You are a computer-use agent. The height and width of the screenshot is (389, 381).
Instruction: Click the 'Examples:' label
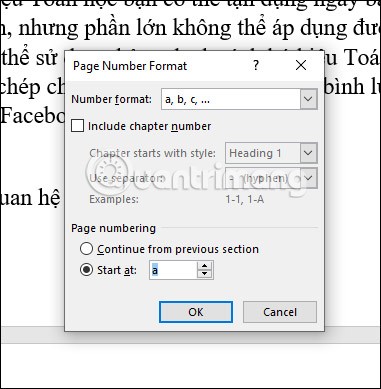[114, 199]
